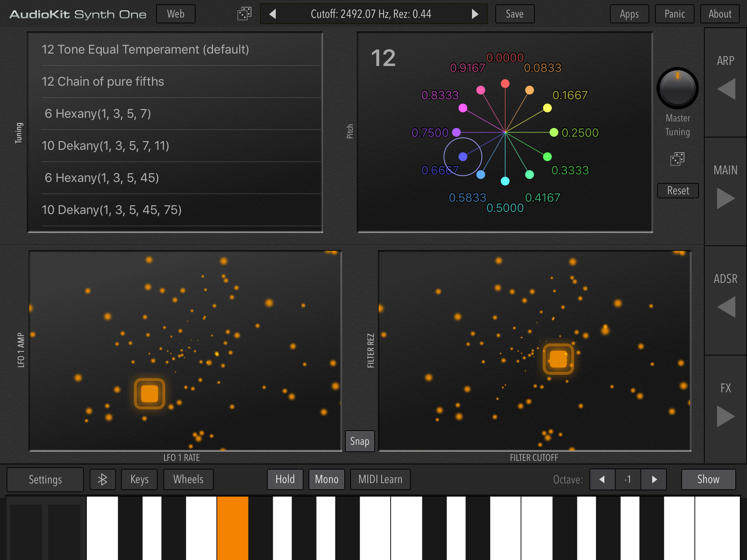The width and height of the screenshot is (747, 560).
Task: Toggle Mono mode
Action: [327, 479]
